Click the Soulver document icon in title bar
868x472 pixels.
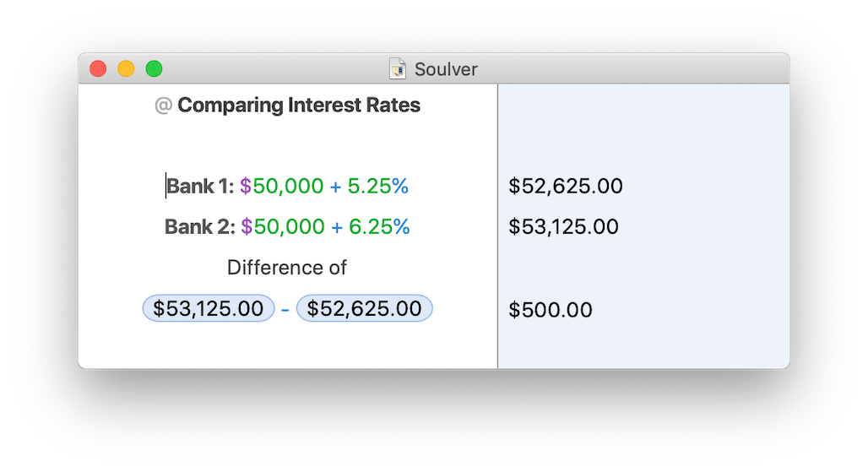click(x=398, y=68)
